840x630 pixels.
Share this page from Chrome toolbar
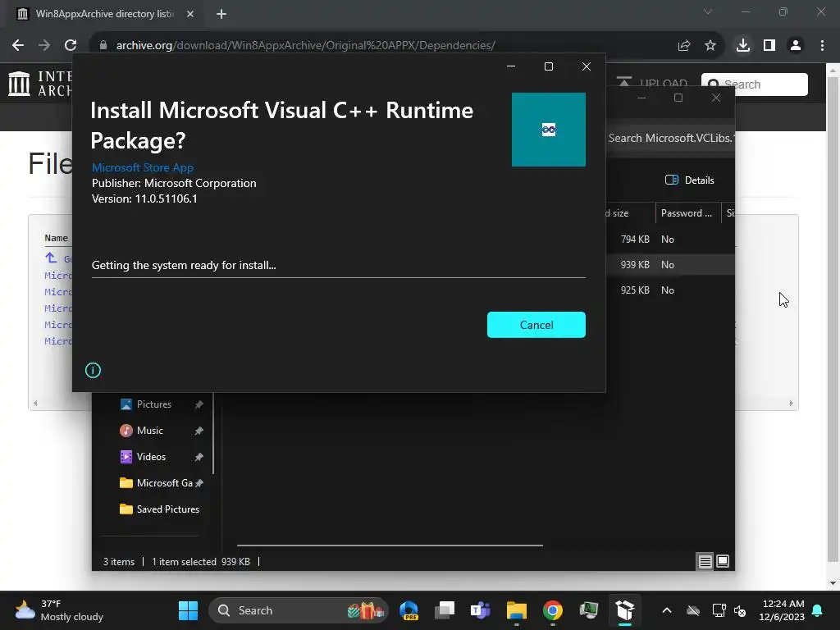pos(683,46)
